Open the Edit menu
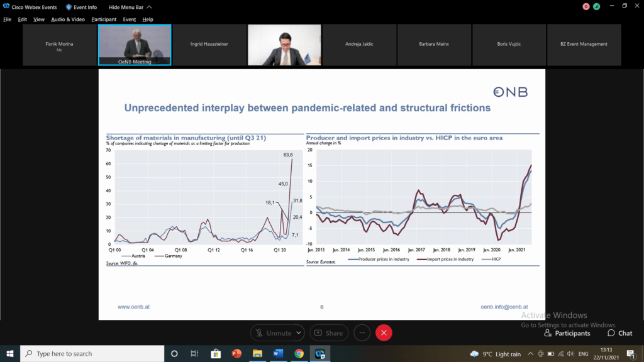The width and height of the screenshot is (644, 362). pos(22,19)
